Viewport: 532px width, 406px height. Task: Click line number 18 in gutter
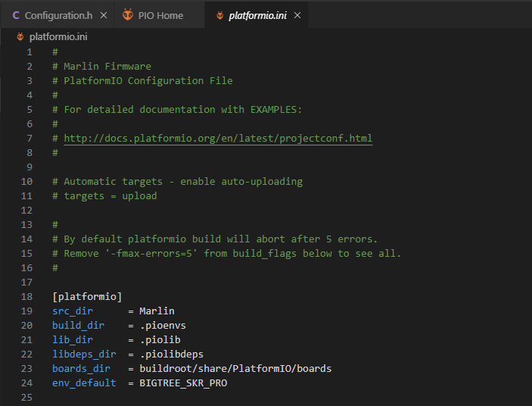click(26, 297)
